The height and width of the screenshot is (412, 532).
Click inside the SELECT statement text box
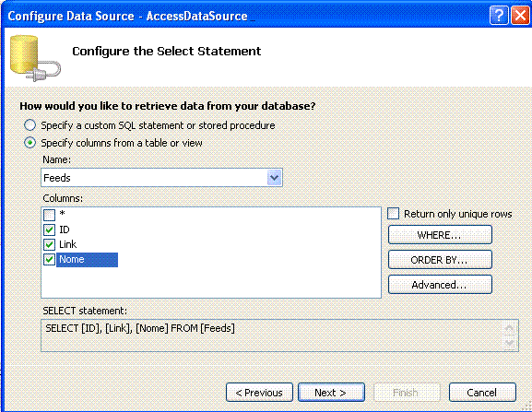[x=271, y=335]
